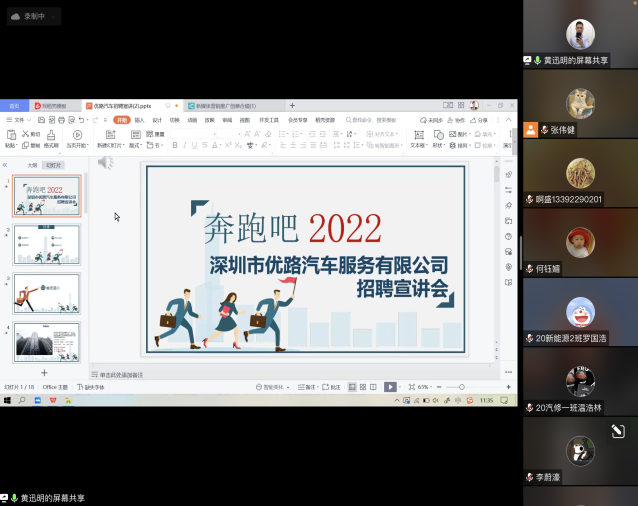Toggle Underline formatting
This screenshot has width=638, height=506.
point(194,145)
